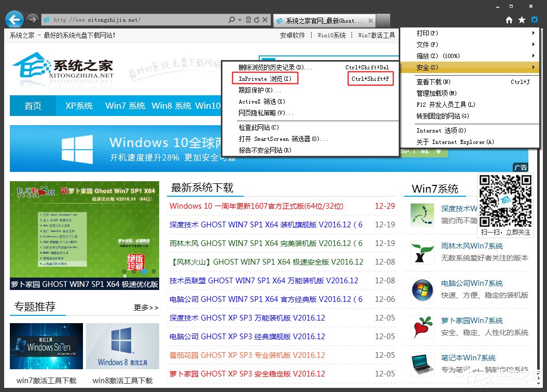Click the Compatibility View icon
This screenshot has height=392, width=547.
coord(248,20)
